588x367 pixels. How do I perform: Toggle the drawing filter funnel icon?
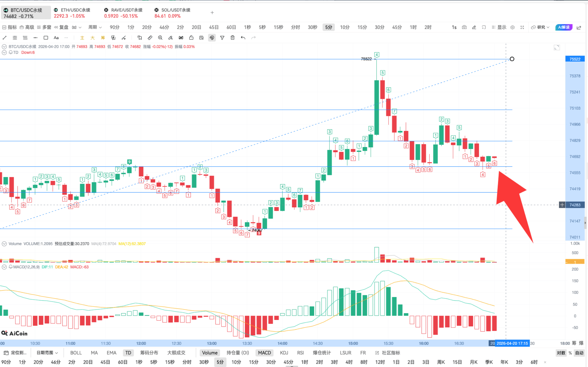click(222, 38)
